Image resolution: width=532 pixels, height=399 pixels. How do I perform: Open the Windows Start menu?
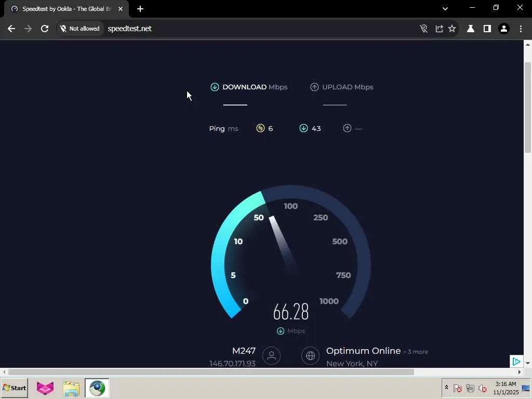tap(14, 388)
